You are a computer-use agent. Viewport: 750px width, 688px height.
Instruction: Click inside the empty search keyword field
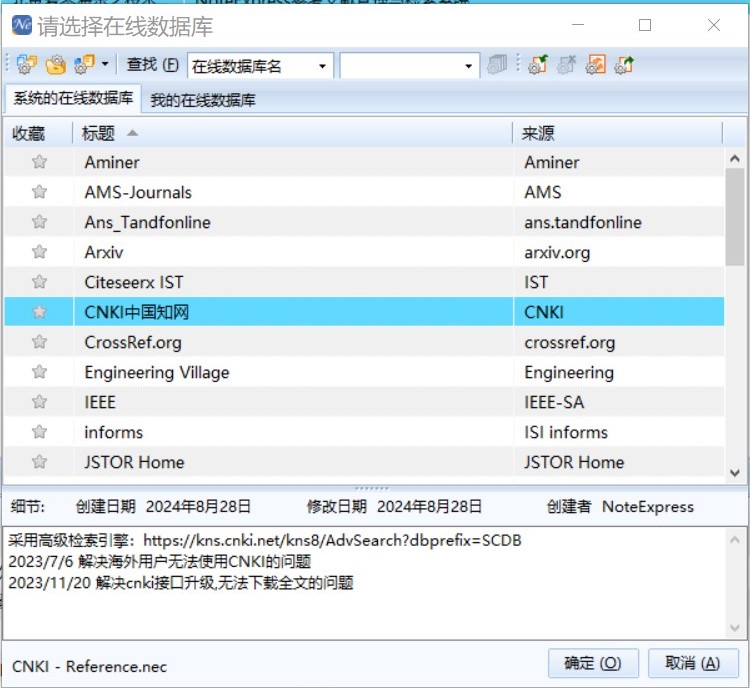pyautogui.click(x=401, y=66)
